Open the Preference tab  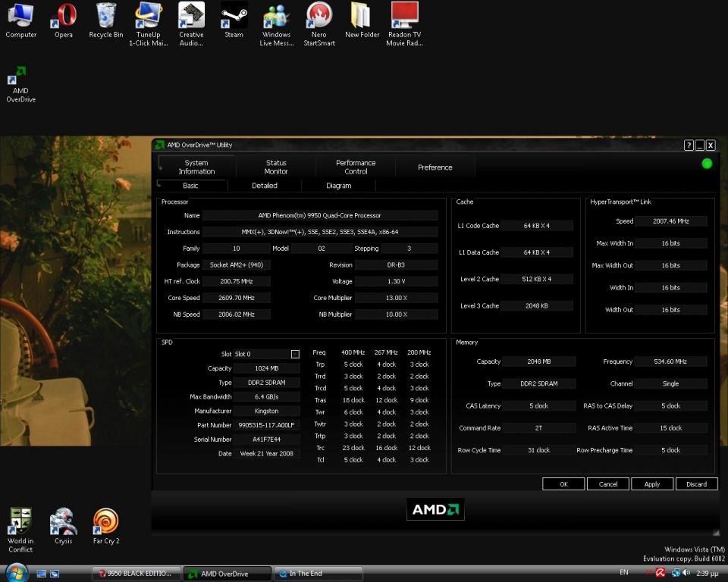435,167
